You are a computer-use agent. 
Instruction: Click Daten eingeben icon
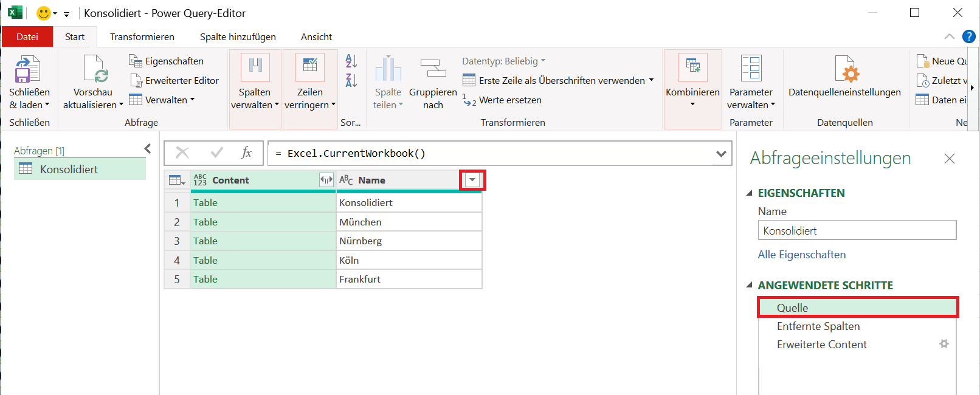[x=922, y=100]
